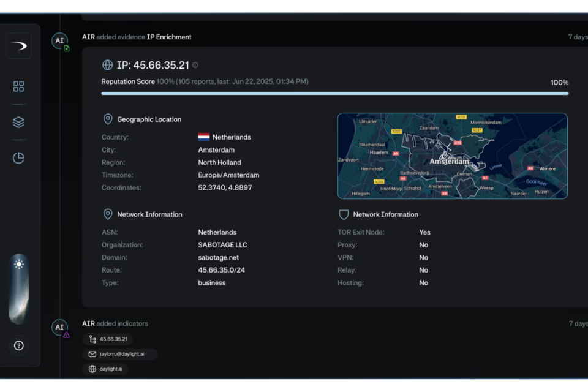This screenshot has width=588, height=392.
Task: Click the Amsterdam map thumbnail
Action: point(452,156)
